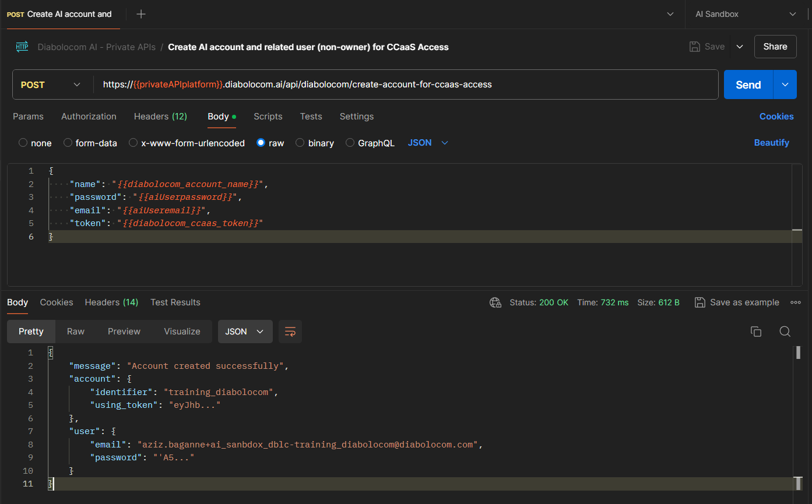Choose the GraphQL body radio option
This screenshot has width=812, height=504.
point(350,143)
